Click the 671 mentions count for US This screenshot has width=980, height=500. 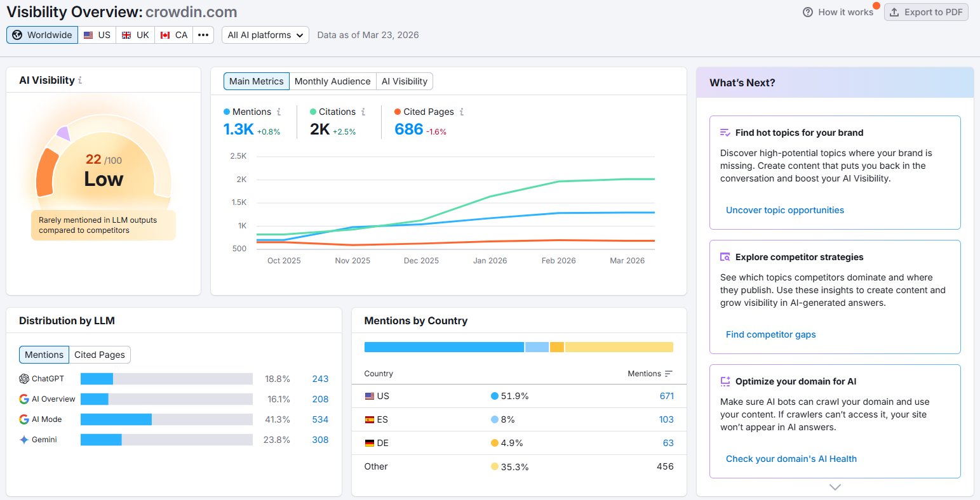point(666,396)
